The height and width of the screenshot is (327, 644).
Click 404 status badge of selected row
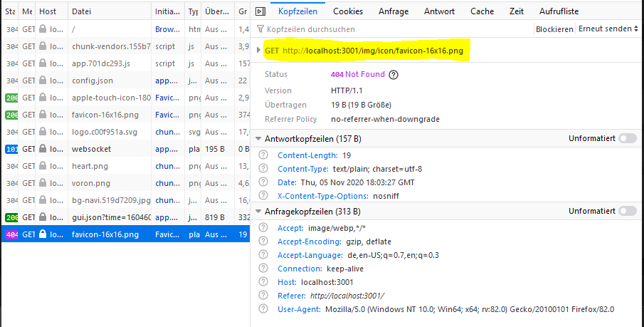[x=11, y=234]
